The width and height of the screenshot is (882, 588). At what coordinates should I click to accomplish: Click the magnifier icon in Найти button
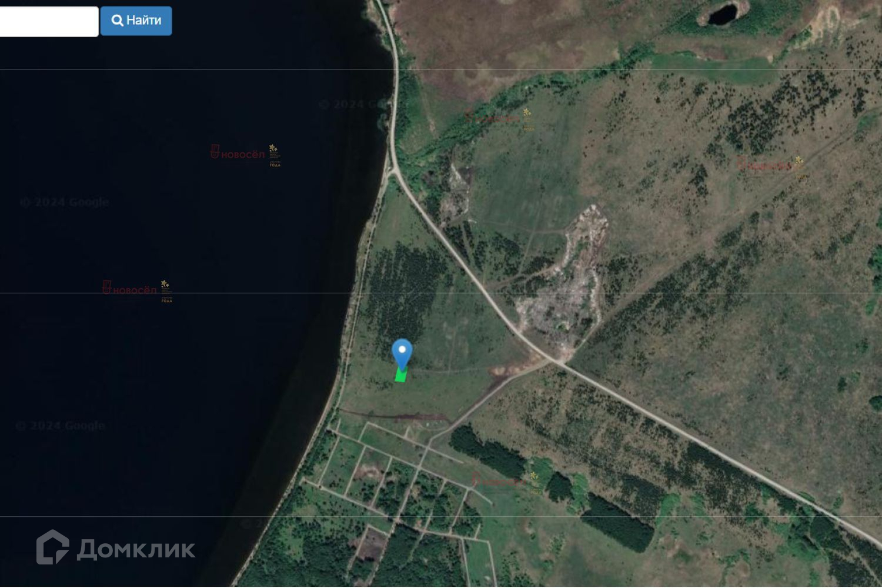click(118, 21)
